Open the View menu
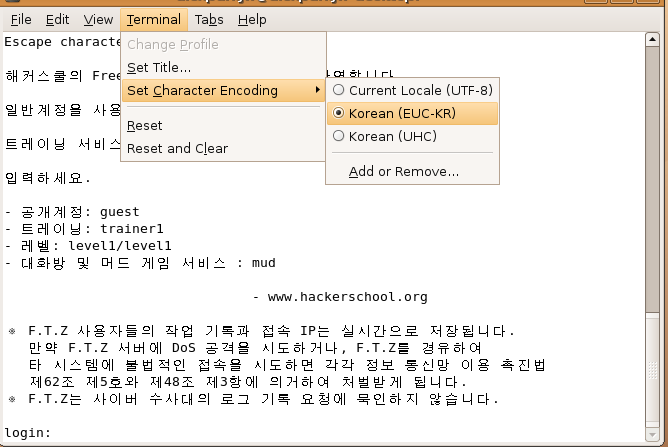Image resolution: width=668 pixels, height=447 pixels. [98, 19]
